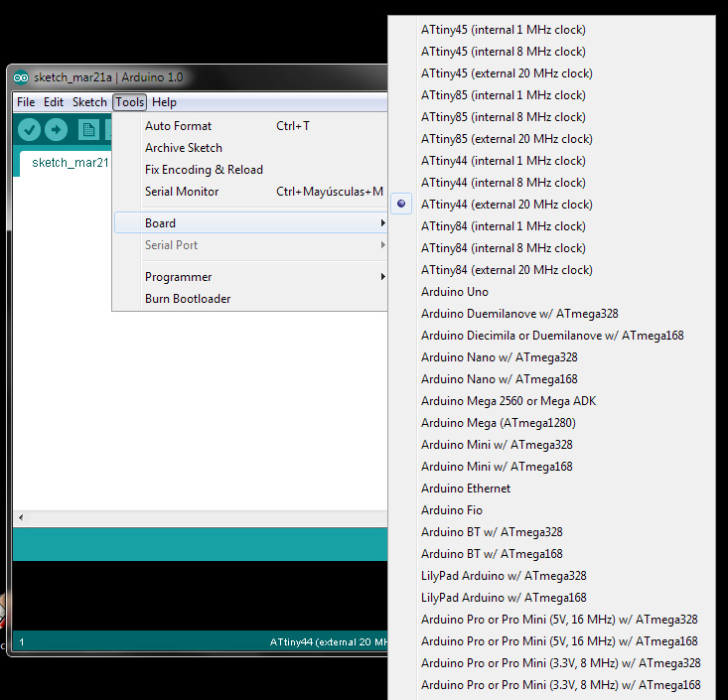
Task: Open the Help menu
Action: point(164,102)
